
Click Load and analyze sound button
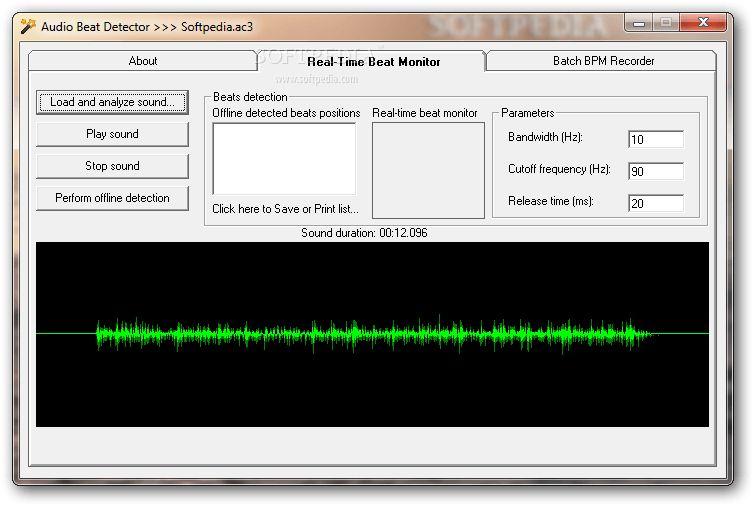113,102
